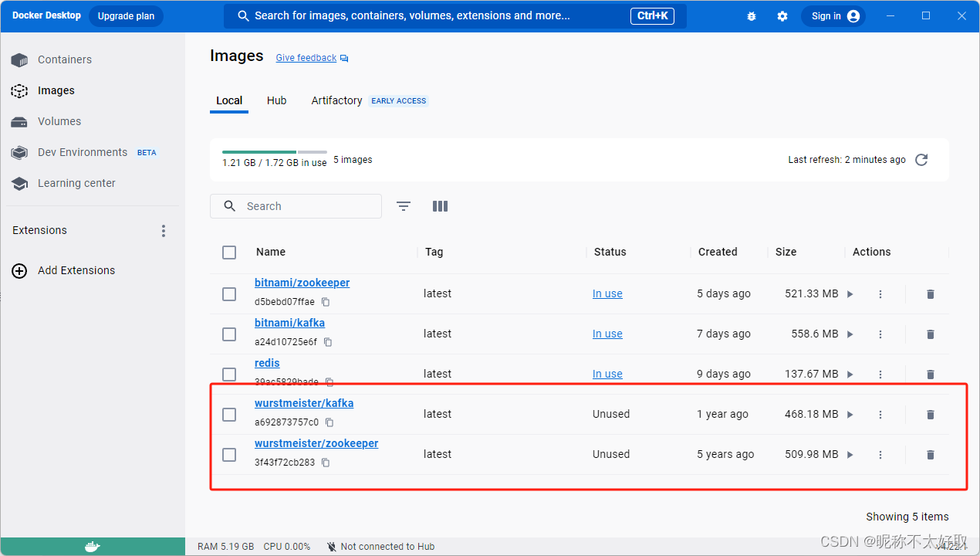The height and width of the screenshot is (556, 980).
Task: Open Dev Environments from the sidebar
Action: [x=82, y=152]
